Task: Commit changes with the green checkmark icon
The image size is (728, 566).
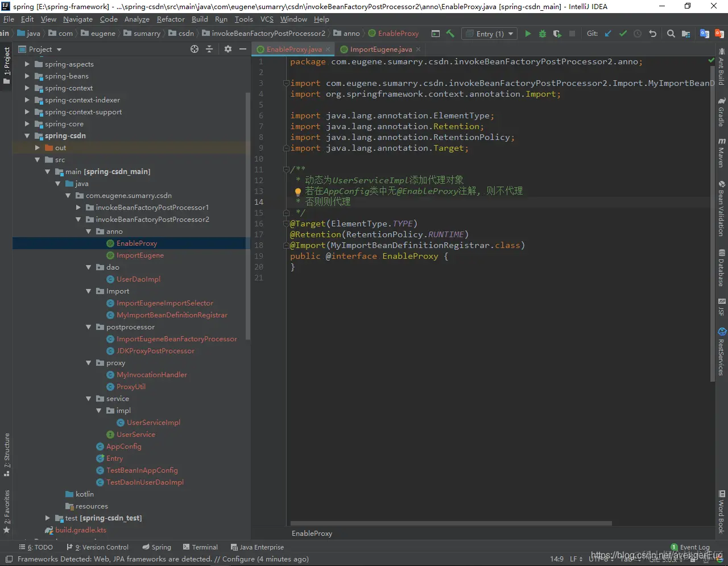Action: 623,34
